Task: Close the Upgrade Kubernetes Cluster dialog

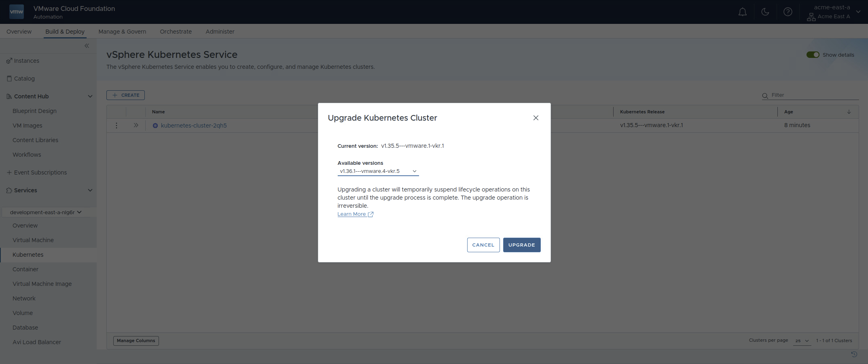Action: click(x=536, y=118)
